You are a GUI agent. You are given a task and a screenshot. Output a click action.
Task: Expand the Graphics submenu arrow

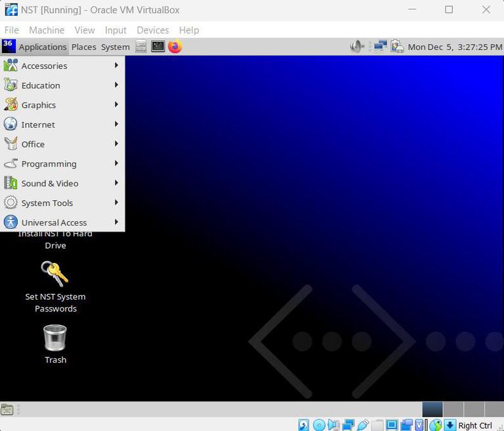tap(116, 104)
